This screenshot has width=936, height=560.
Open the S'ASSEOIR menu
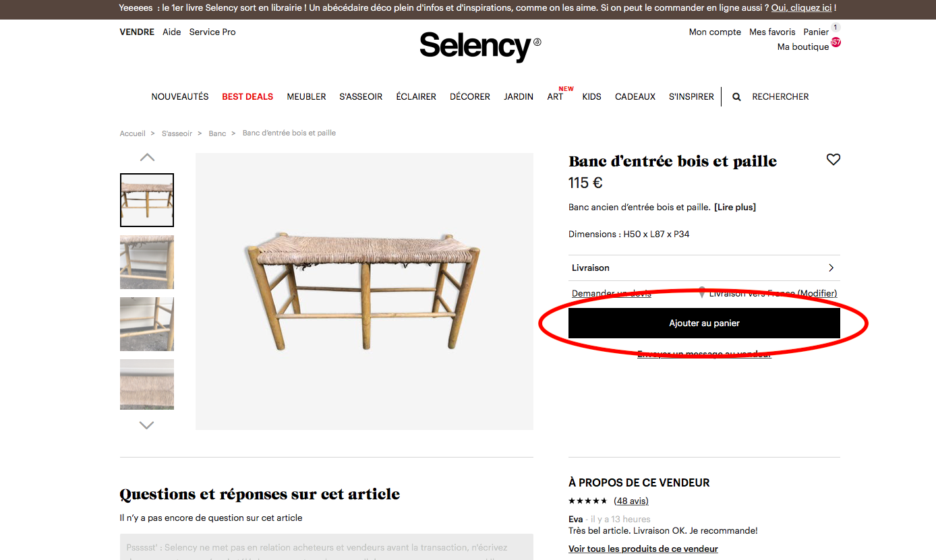pyautogui.click(x=361, y=97)
